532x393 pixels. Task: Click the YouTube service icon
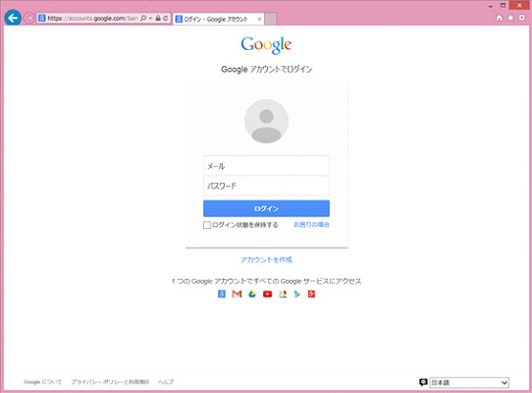pyautogui.click(x=267, y=294)
